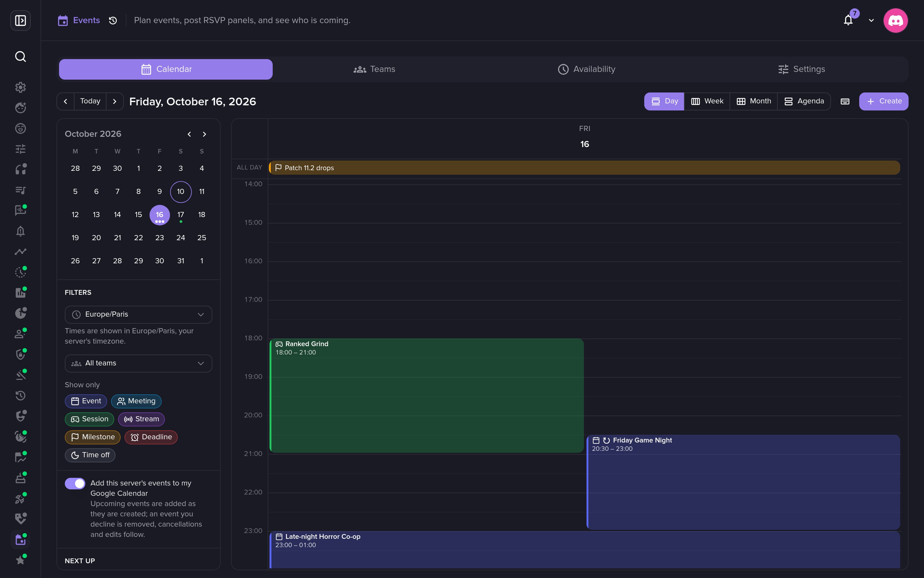Expand the chevron next to notifications

coord(871,20)
